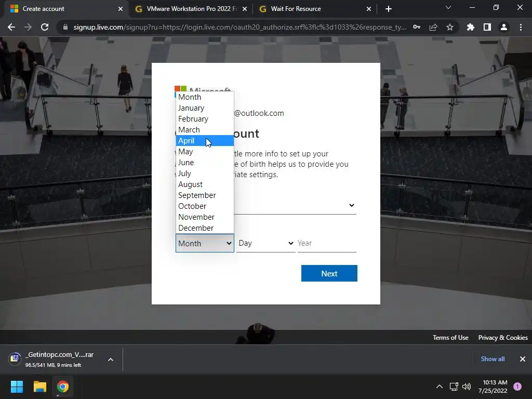Expand download item options chevron
This screenshot has height=399, width=532.
tap(111, 360)
